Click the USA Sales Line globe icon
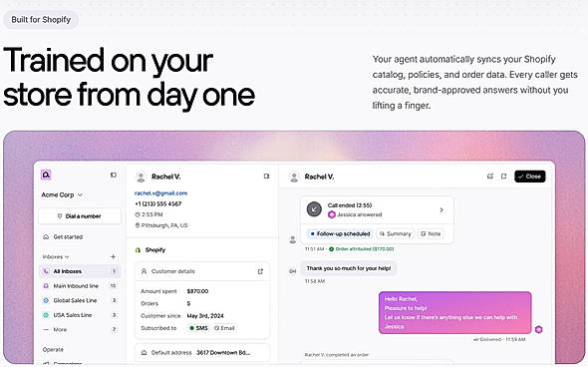 [x=46, y=315]
